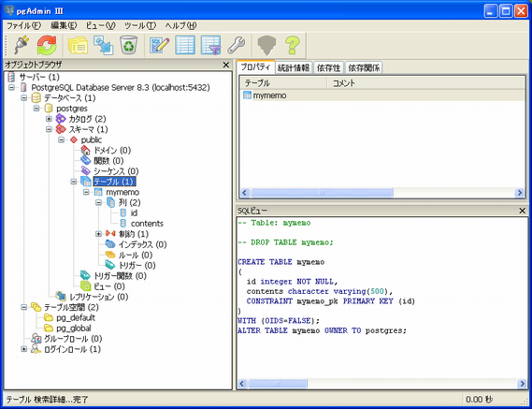Viewport: 532px width, 409px height.
Task: Switch to the 統計情報 tab
Action: click(x=294, y=68)
